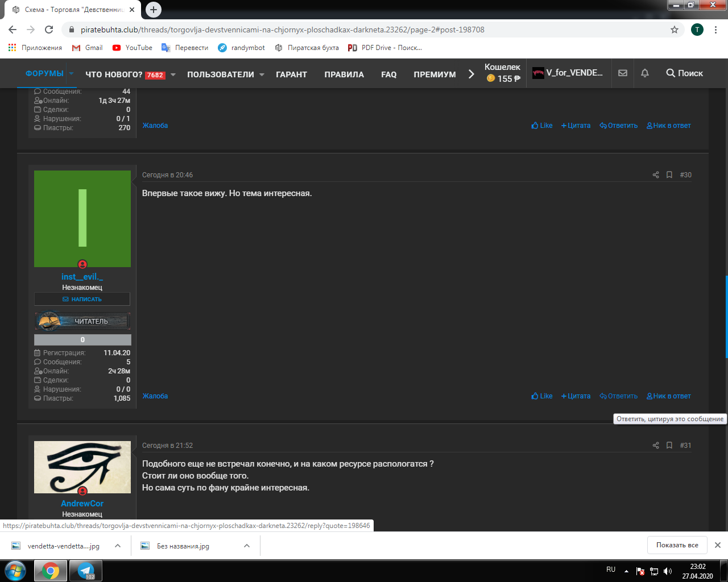Show more nav items with the chevron
Viewport: 728px width, 582px height.
pos(471,74)
